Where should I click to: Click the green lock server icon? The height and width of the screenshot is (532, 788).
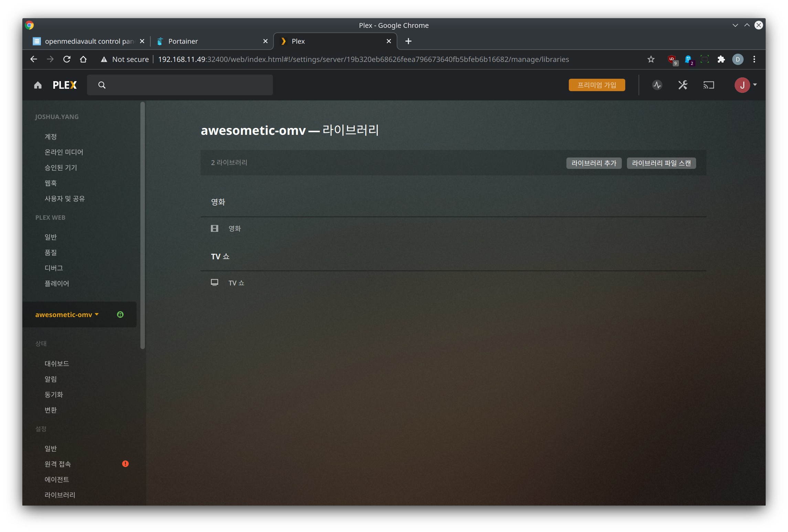[120, 314]
